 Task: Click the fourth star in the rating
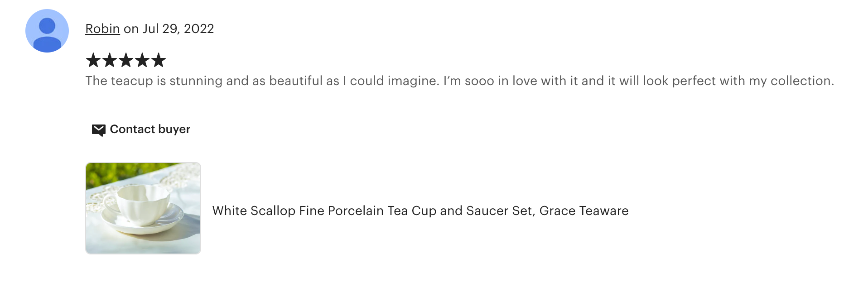click(142, 60)
